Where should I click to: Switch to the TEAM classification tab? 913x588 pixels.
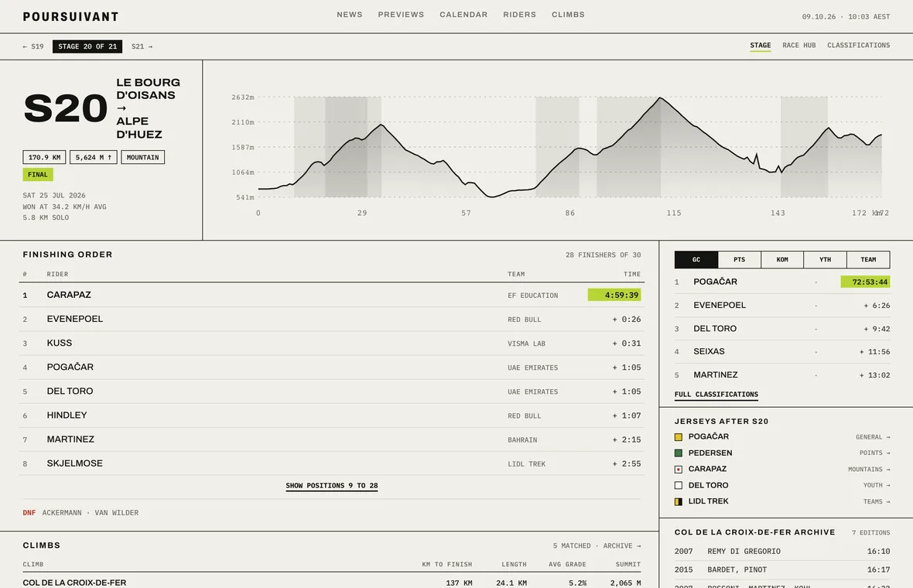point(868,260)
